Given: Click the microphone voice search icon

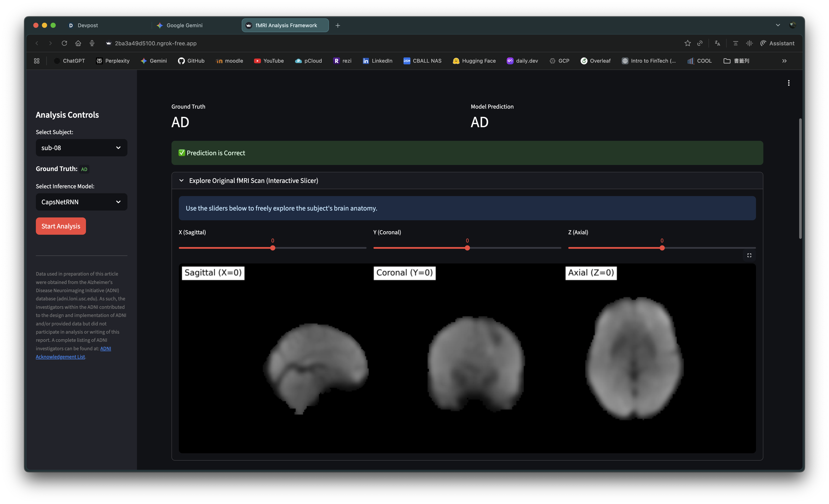Looking at the screenshot, I should (92, 43).
